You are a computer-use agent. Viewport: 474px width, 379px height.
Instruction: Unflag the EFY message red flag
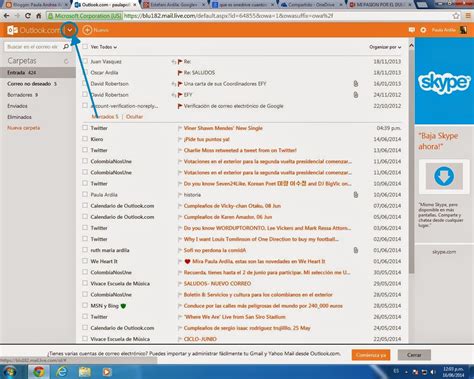coord(180,95)
